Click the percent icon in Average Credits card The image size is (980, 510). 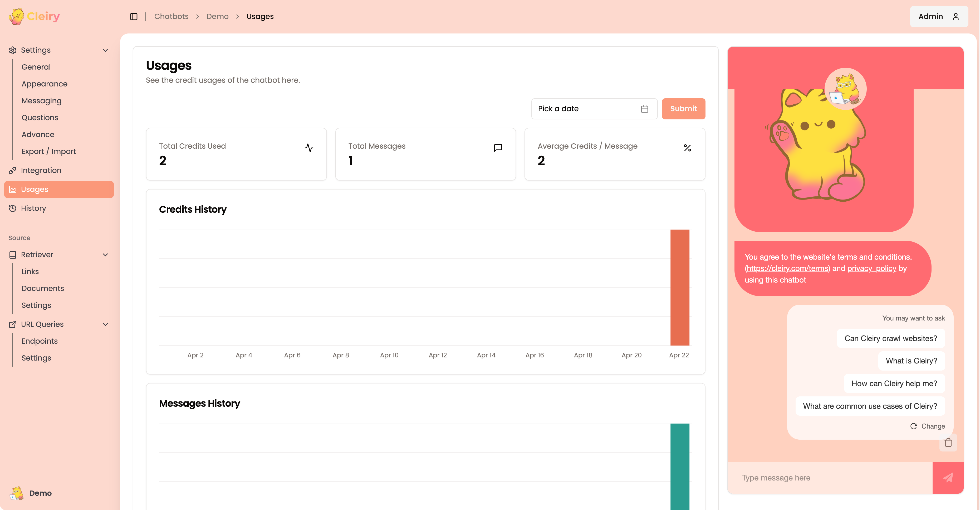point(687,148)
